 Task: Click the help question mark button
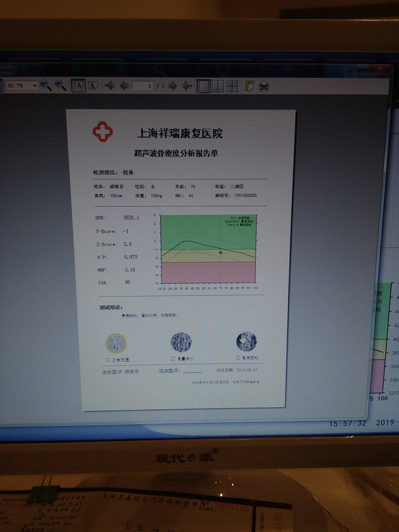[x=362, y=69]
